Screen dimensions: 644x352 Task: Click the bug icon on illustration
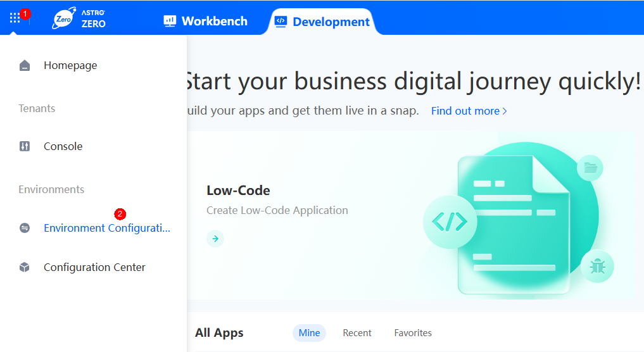point(597,266)
